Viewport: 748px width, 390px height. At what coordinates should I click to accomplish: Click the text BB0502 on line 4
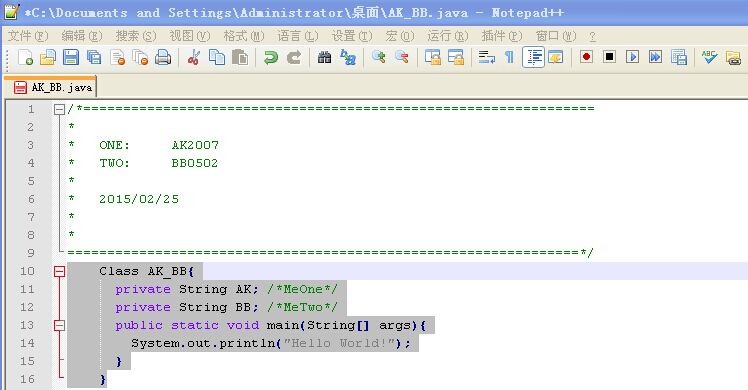pos(195,163)
